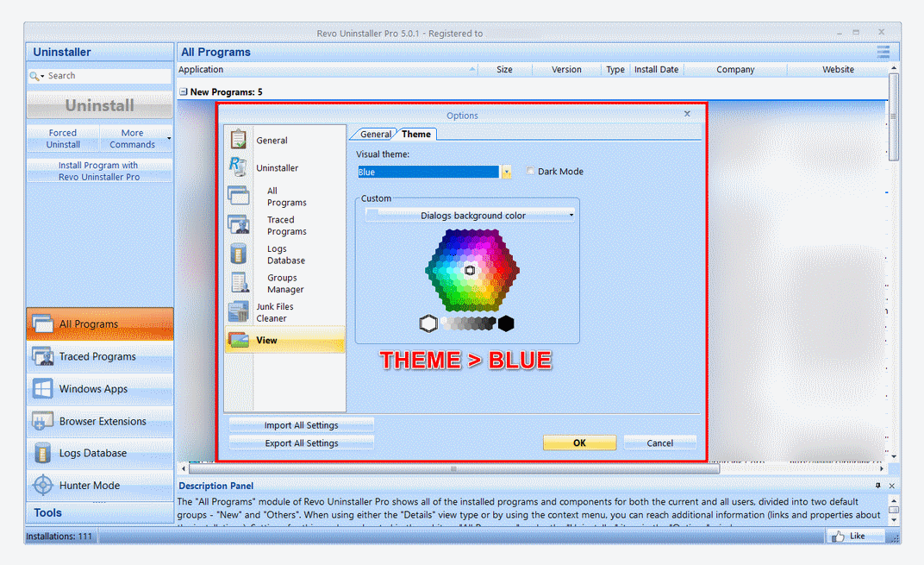Open Browser Extensions module in sidebar
This screenshot has height=565, width=924.
(100, 421)
